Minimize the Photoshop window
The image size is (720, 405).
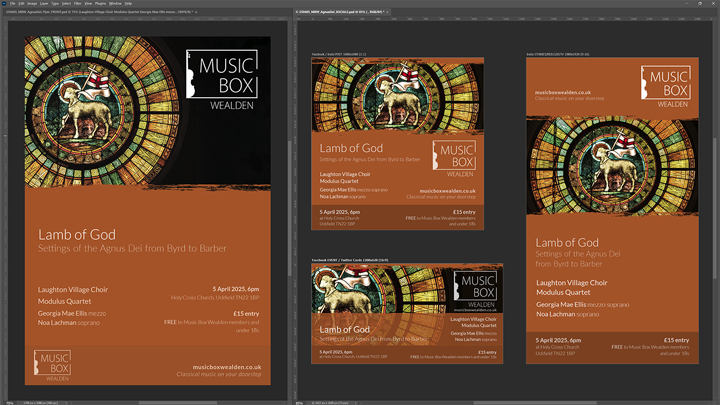pyautogui.click(x=687, y=3)
